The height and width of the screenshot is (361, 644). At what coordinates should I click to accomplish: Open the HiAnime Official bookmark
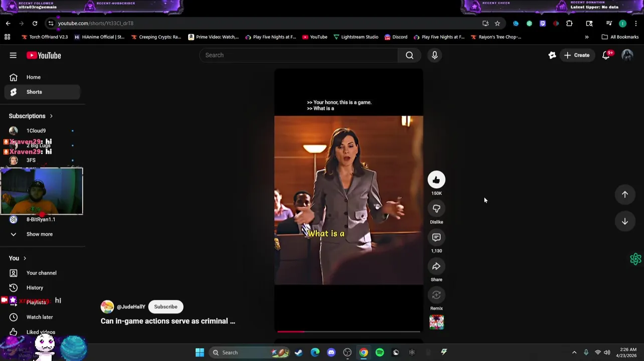tap(99, 37)
